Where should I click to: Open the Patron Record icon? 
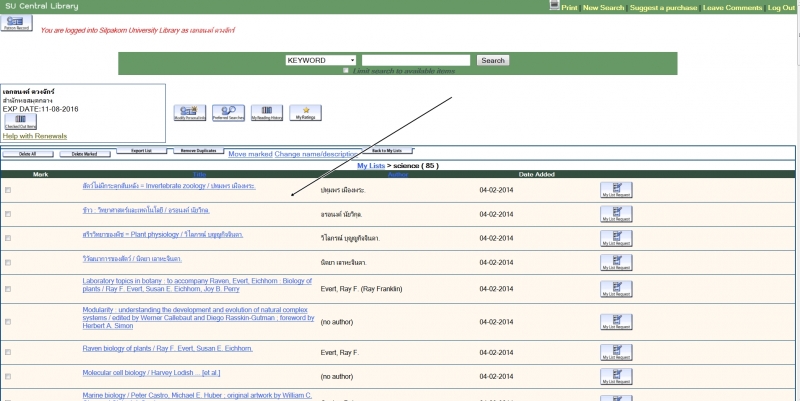[17, 23]
